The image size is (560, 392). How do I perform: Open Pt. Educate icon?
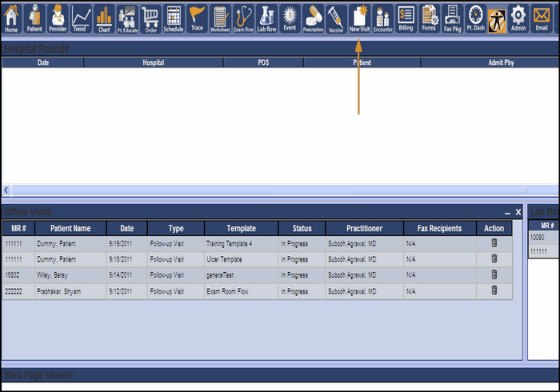pyautogui.click(x=127, y=18)
